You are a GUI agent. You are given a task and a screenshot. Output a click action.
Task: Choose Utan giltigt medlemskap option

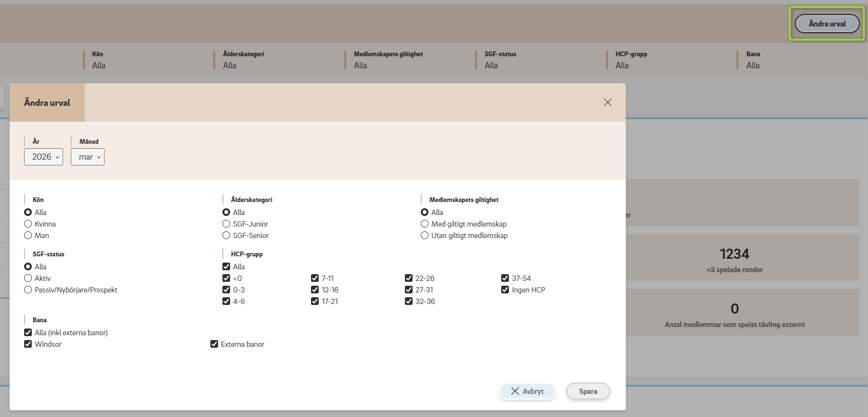click(x=425, y=236)
